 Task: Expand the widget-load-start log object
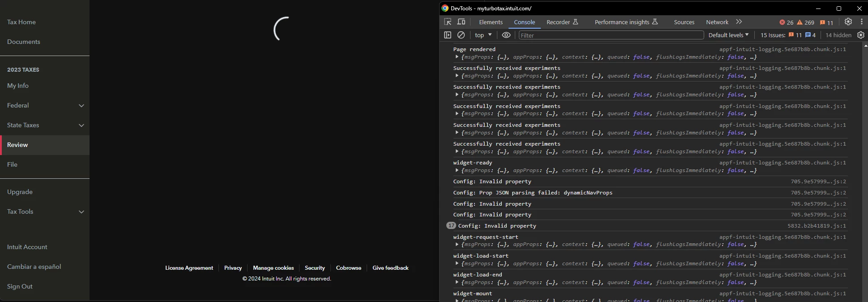[457, 263]
